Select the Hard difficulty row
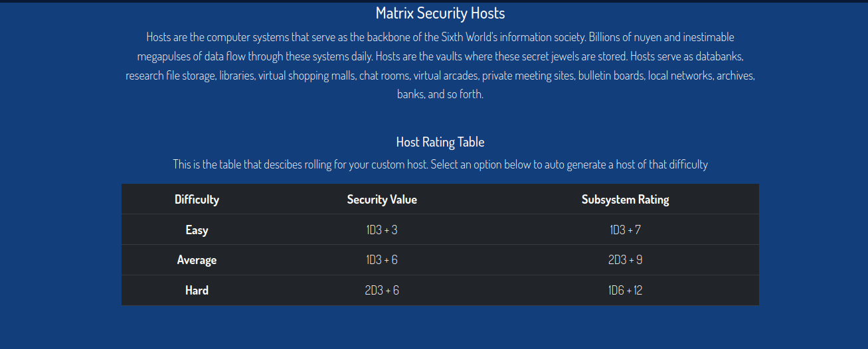This screenshot has width=868, height=349. tap(440, 291)
